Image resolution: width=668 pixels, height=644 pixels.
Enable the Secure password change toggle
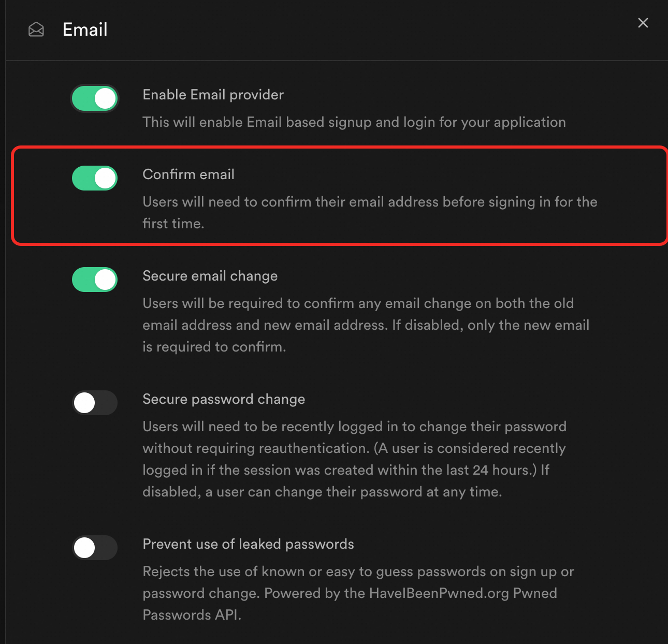[95, 403]
